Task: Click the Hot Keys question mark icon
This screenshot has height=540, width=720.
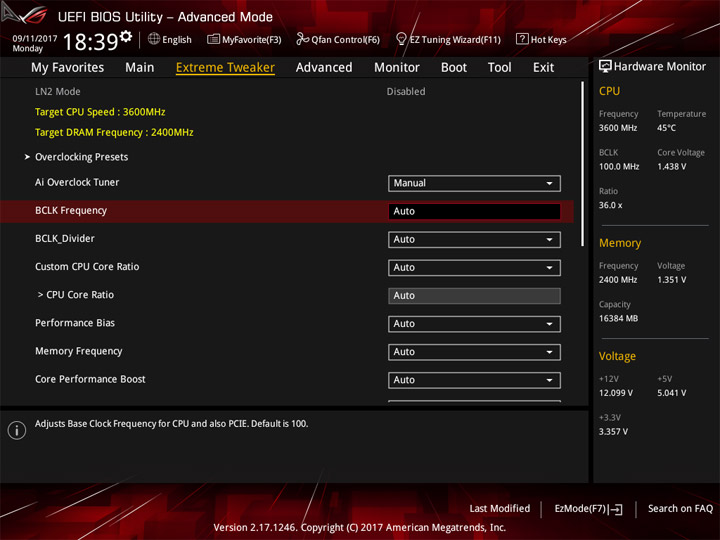Action: pos(522,39)
